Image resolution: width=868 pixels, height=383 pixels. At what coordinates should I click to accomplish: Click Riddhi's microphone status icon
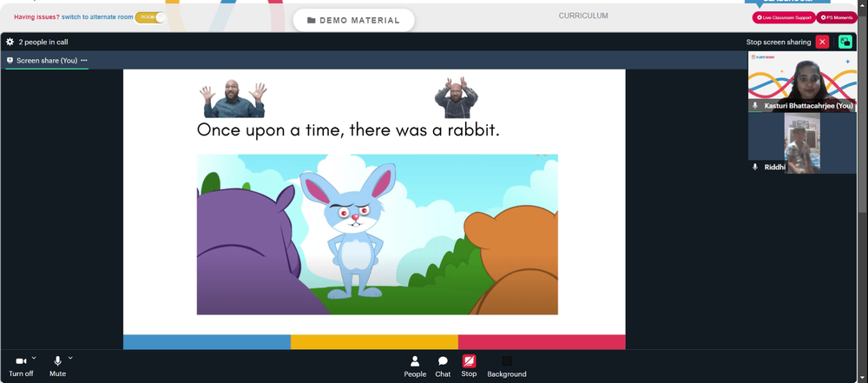pyautogui.click(x=755, y=167)
